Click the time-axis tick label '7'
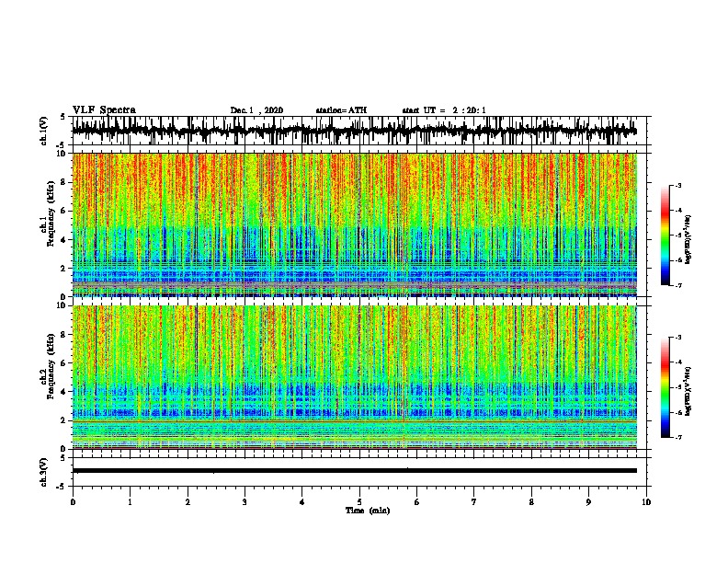The width and height of the screenshot is (728, 563). (473, 502)
